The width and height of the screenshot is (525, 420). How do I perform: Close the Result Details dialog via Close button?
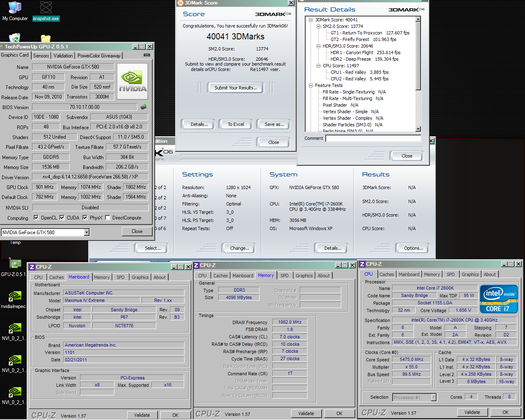click(407, 156)
